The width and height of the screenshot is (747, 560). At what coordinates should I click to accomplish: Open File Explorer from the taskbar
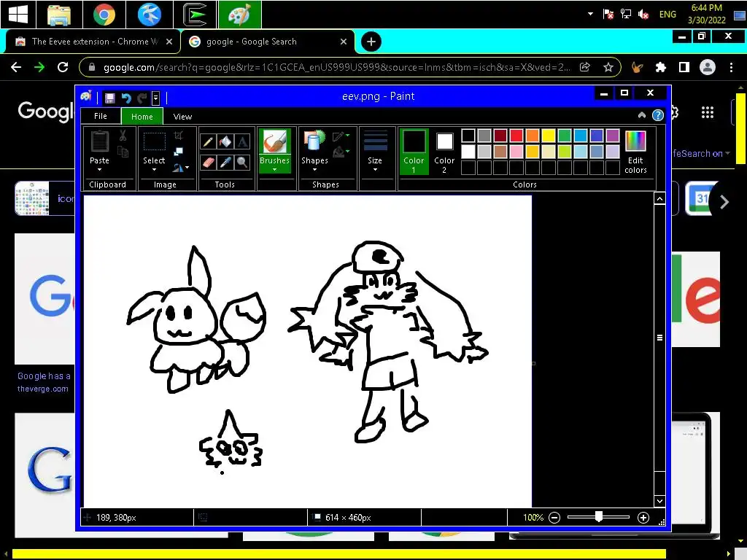pos(59,15)
